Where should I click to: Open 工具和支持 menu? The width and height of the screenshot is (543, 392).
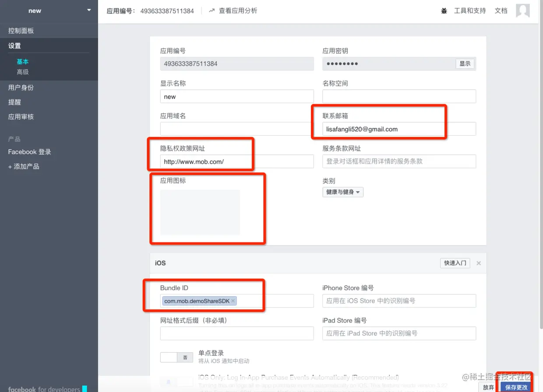470,10
